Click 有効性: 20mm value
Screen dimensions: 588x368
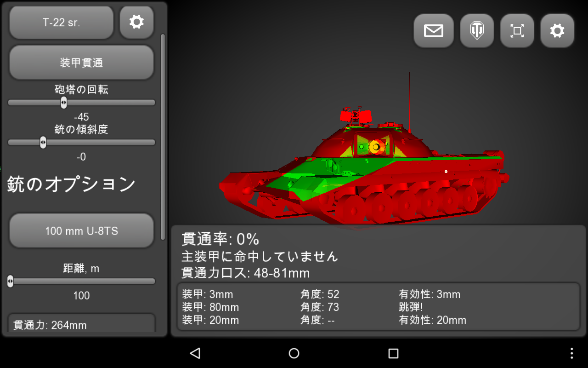433,320
